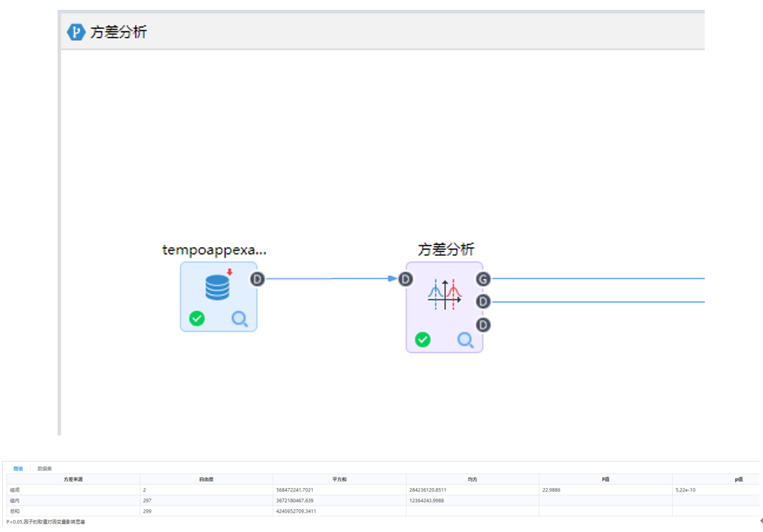The height and width of the screenshot is (532, 763).
Task: Click the D output port of tempoappexa node
Action: pos(257,279)
